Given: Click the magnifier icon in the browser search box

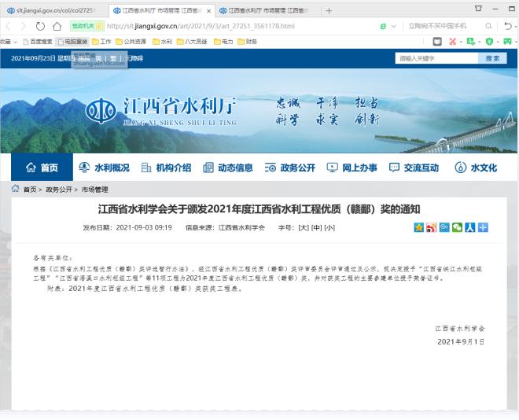Looking at the screenshot, I should tap(488, 26).
